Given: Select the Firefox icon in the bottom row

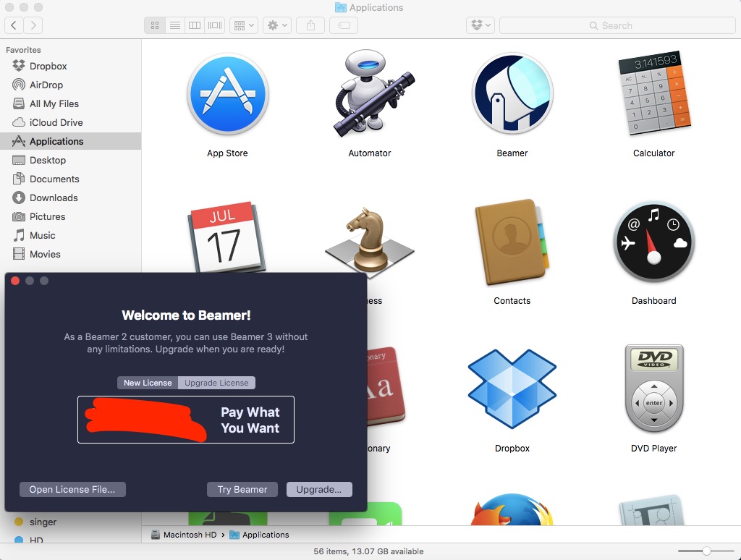Looking at the screenshot, I should point(512,509).
